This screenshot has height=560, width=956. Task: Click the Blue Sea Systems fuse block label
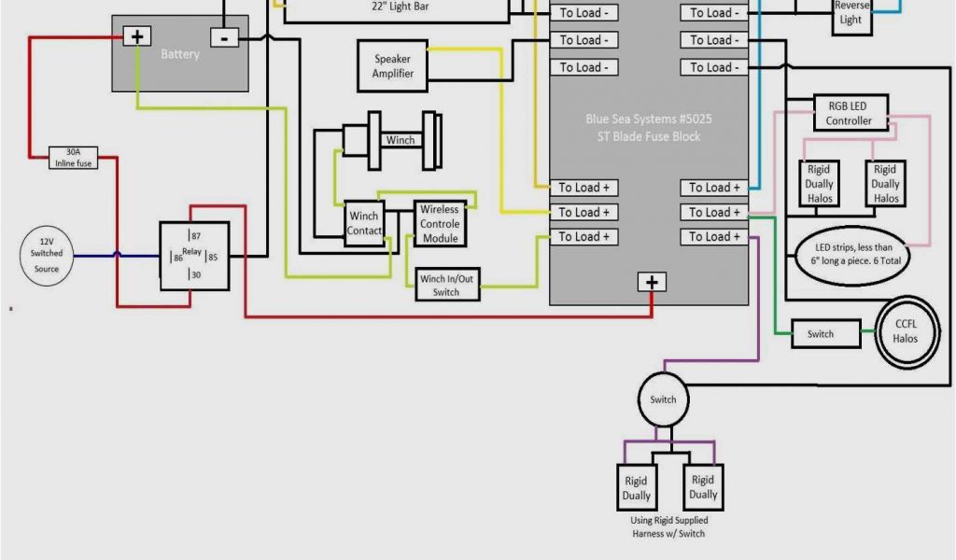[x=648, y=128]
